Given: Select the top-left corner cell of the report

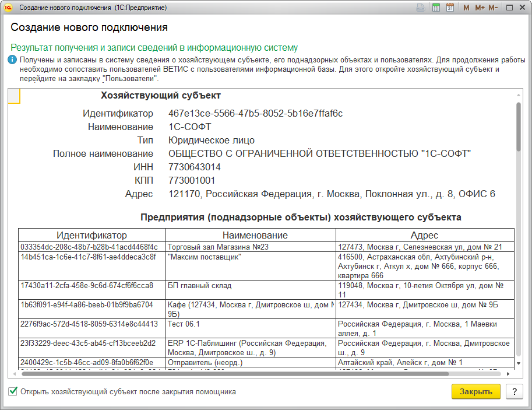Looking at the screenshot, I should coord(14,96).
